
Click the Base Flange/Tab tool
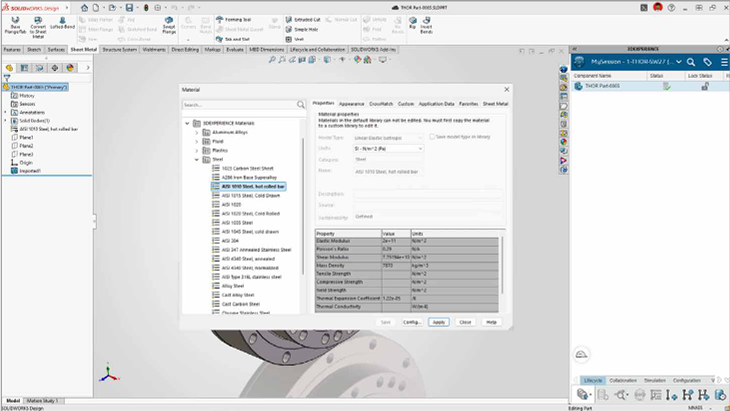pos(15,25)
